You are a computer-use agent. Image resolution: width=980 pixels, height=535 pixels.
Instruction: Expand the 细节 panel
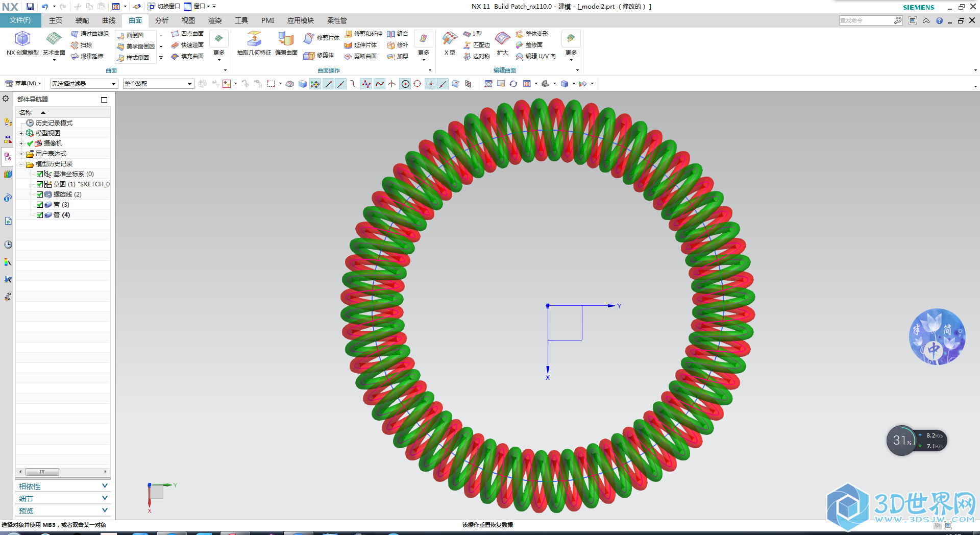(63, 498)
